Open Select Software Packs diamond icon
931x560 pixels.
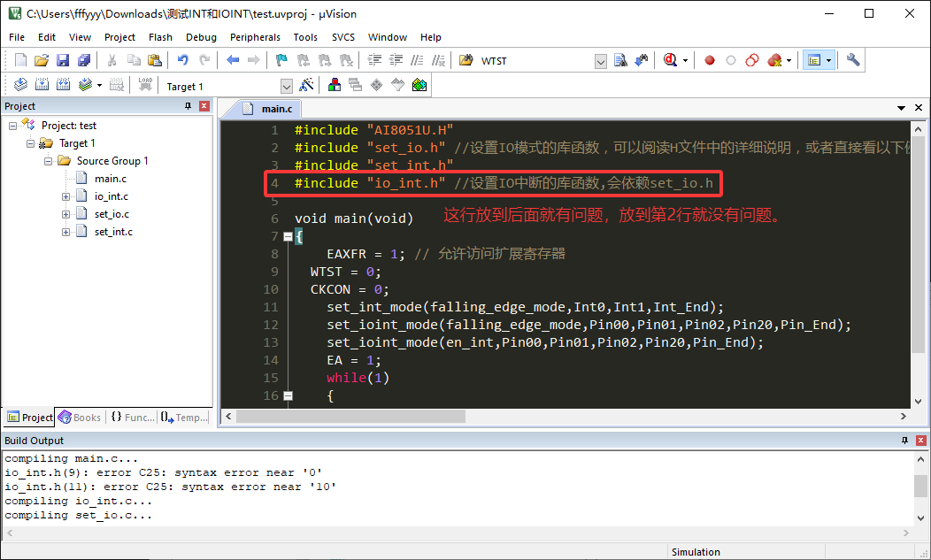pyautogui.click(x=376, y=85)
